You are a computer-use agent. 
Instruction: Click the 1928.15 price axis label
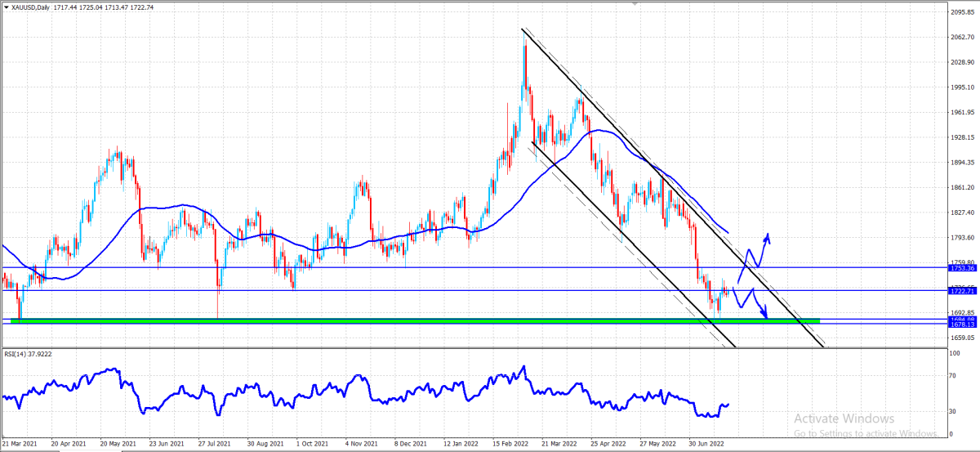tap(963, 137)
